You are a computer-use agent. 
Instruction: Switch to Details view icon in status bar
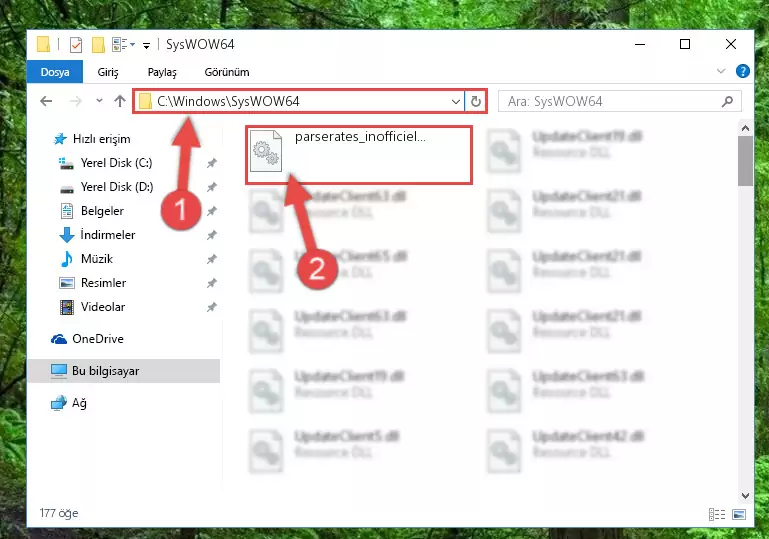(x=717, y=514)
